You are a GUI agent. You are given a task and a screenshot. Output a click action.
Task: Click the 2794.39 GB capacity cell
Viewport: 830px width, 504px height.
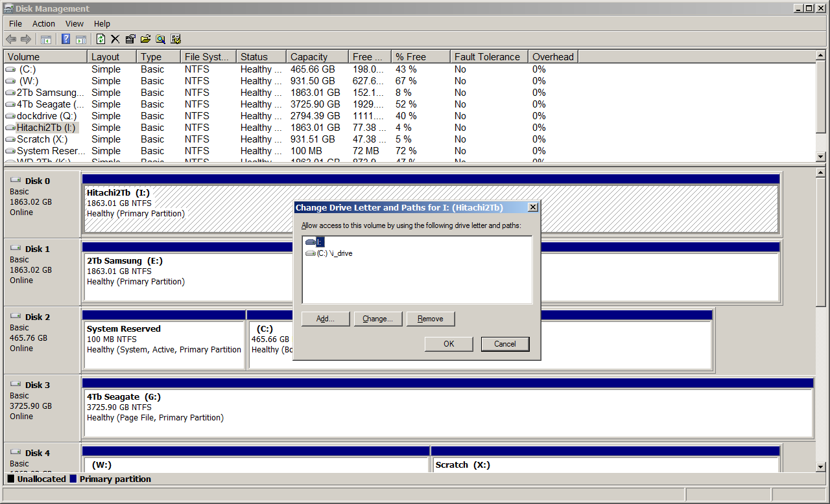[x=315, y=116]
